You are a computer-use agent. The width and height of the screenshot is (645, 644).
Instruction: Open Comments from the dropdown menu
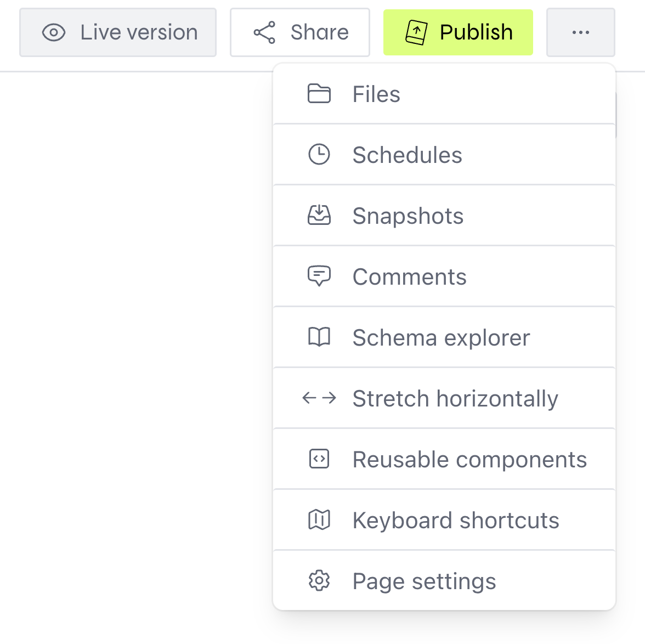(x=409, y=276)
